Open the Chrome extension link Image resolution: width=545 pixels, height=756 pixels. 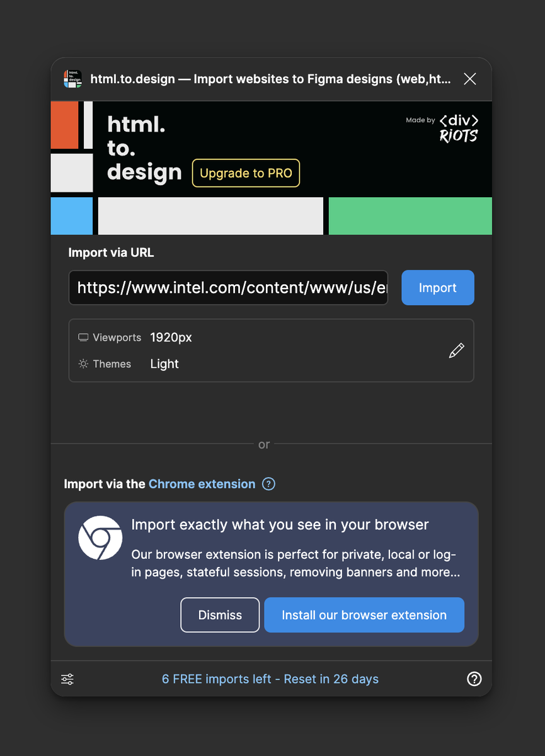click(202, 484)
